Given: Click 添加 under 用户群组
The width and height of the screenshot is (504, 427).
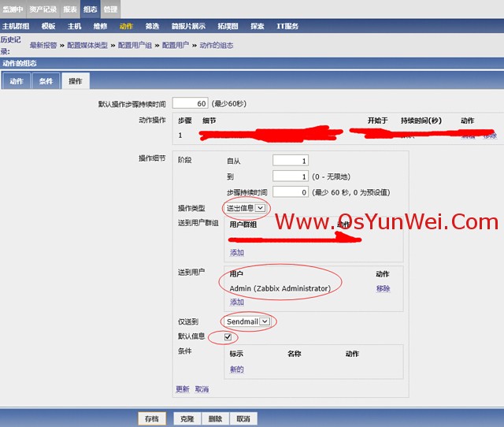Looking at the screenshot, I should click(x=237, y=252).
